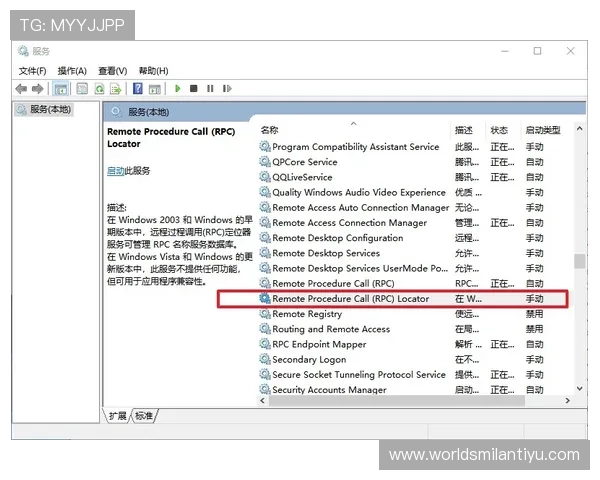Viewport: 600px width, 480px height.
Task: Click horizontal scrollbar right arrow
Action: 567,400
